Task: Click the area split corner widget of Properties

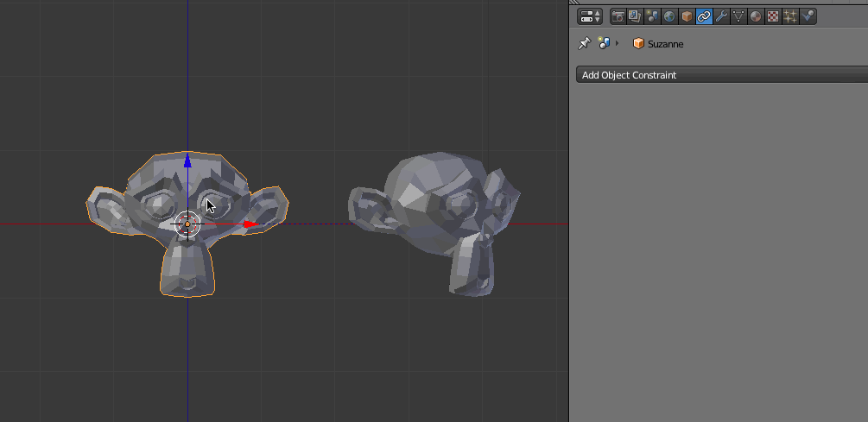Action: pyautogui.click(x=574, y=3)
